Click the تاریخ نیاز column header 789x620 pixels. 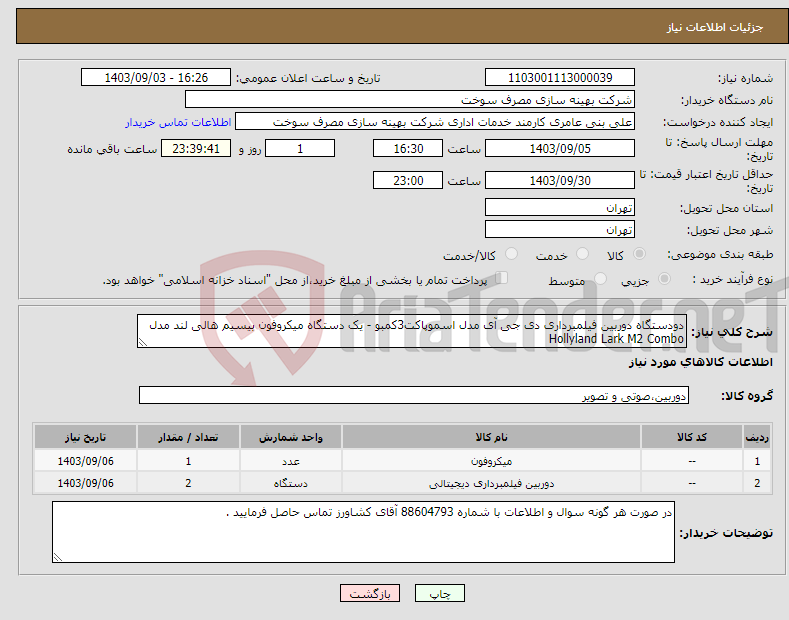(86, 437)
